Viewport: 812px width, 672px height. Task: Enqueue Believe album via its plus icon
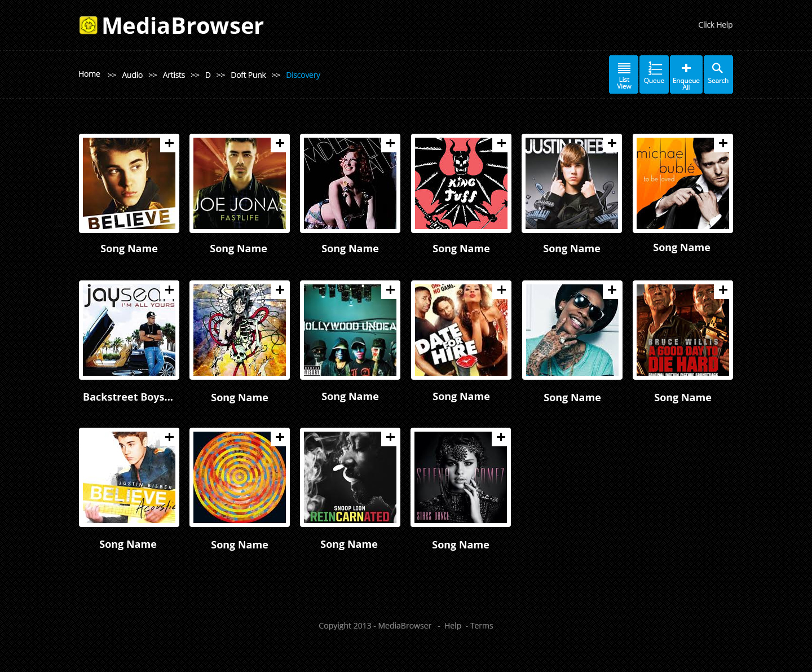click(169, 143)
